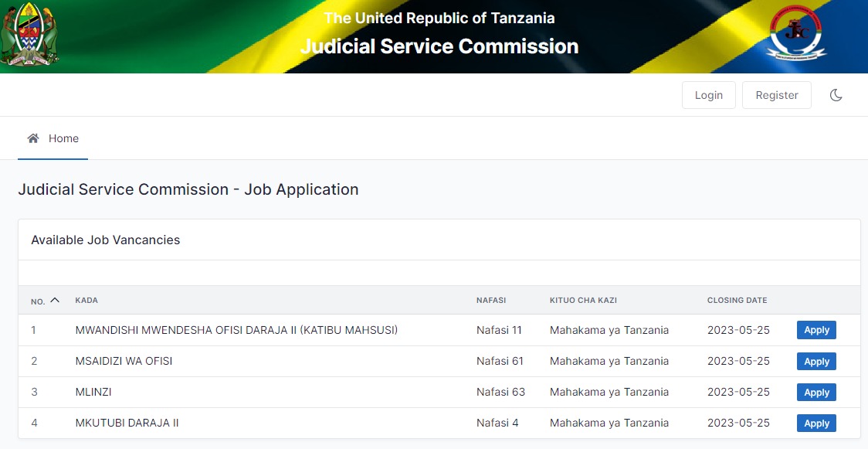The height and width of the screenshot is (449, 868).
Task: Toggle dark mode with the moon icon
Action: (x=836, y=95)
